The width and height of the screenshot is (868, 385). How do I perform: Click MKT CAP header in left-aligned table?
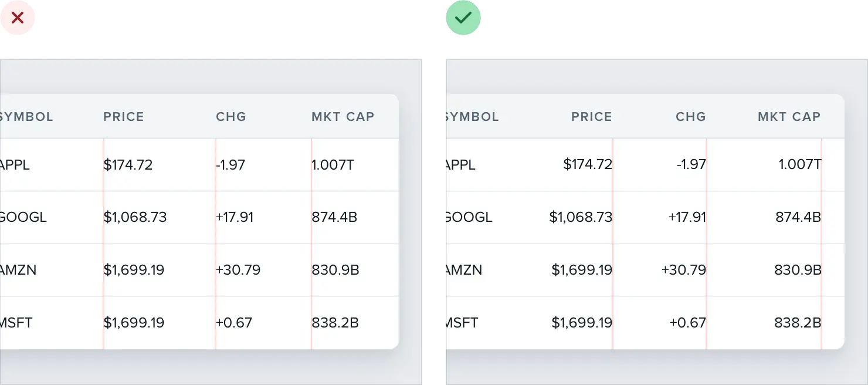pyautogui.click(x=343, y=117)
